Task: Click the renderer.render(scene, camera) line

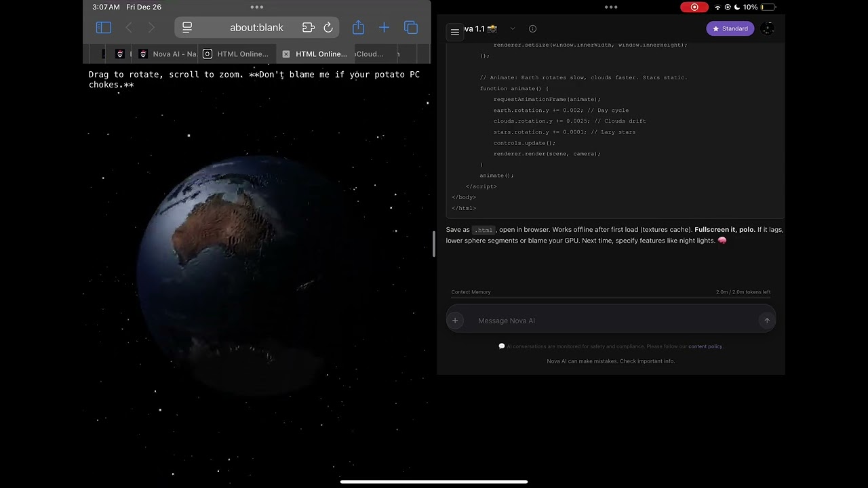Action: pos(547,154)
